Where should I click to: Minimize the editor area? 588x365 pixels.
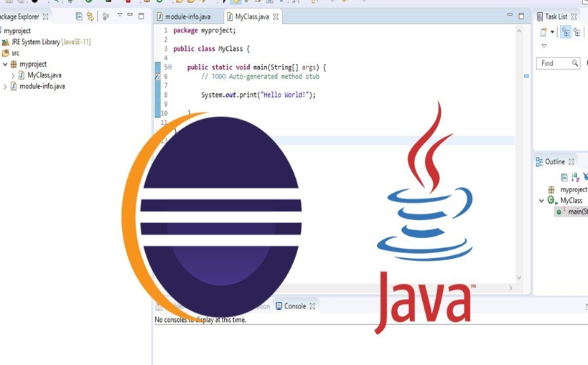[509, 14]
